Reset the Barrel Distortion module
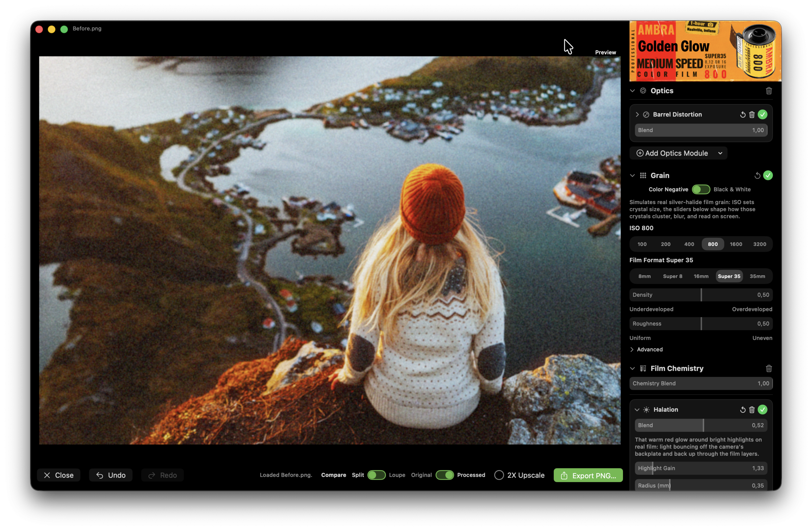This screenshot has height=531, width=812. [743, 115]
